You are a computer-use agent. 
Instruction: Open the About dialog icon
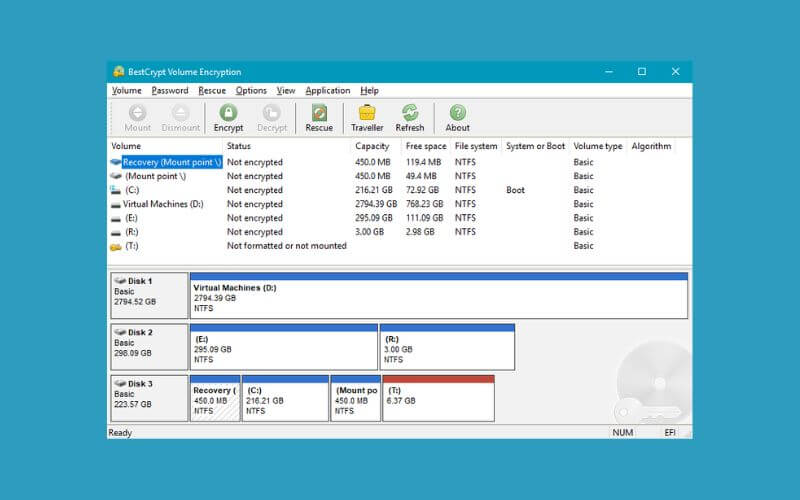pyautogui.click(x=457, y=118)
